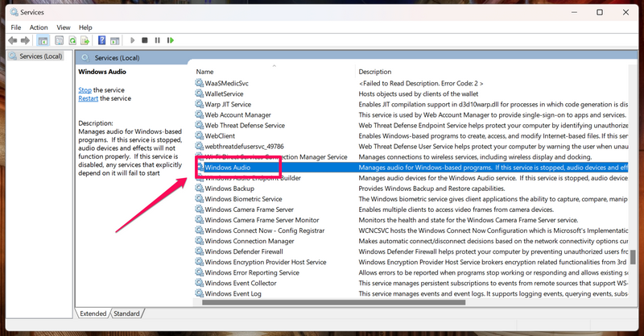Viewport: 644px width, 336px height.
Task: Click the Forward arrow in the toolbar
Action: (27, 40)
